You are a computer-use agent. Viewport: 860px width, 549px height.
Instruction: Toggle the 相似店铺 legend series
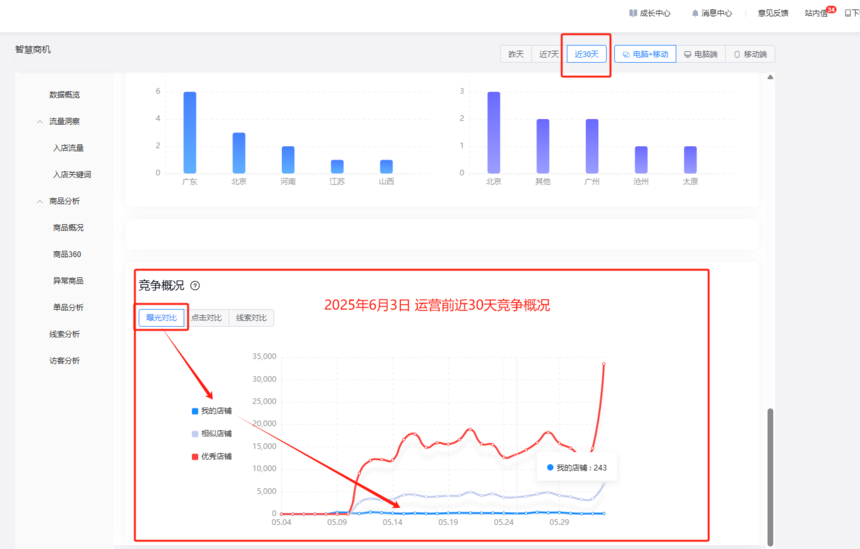pos(212,434)
